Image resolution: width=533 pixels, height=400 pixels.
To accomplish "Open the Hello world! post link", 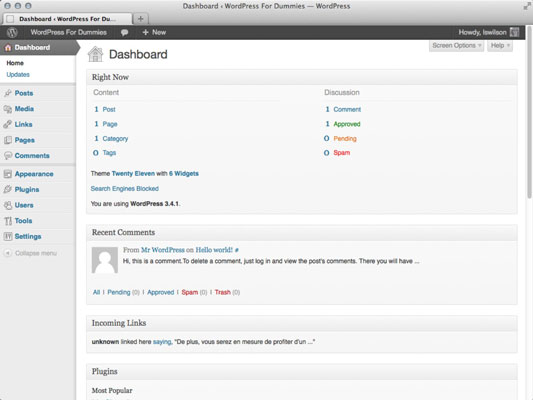I will (214, 250).
